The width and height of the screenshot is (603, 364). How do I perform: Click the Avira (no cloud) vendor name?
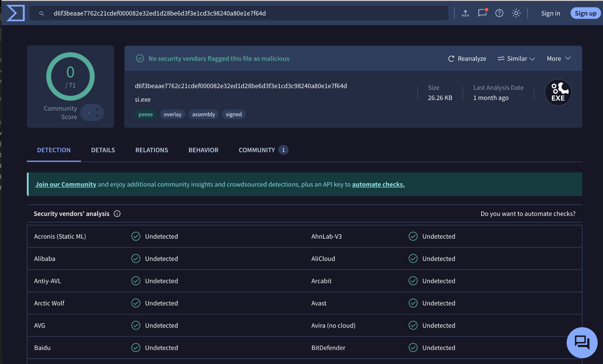[333, 325]
